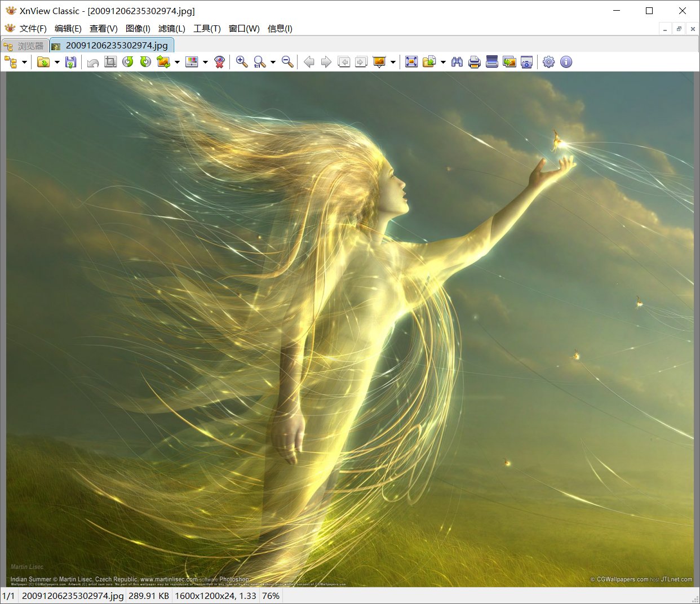Restore the inner document window
This screenshot has height=604, width=700.
tap(679, 29)
